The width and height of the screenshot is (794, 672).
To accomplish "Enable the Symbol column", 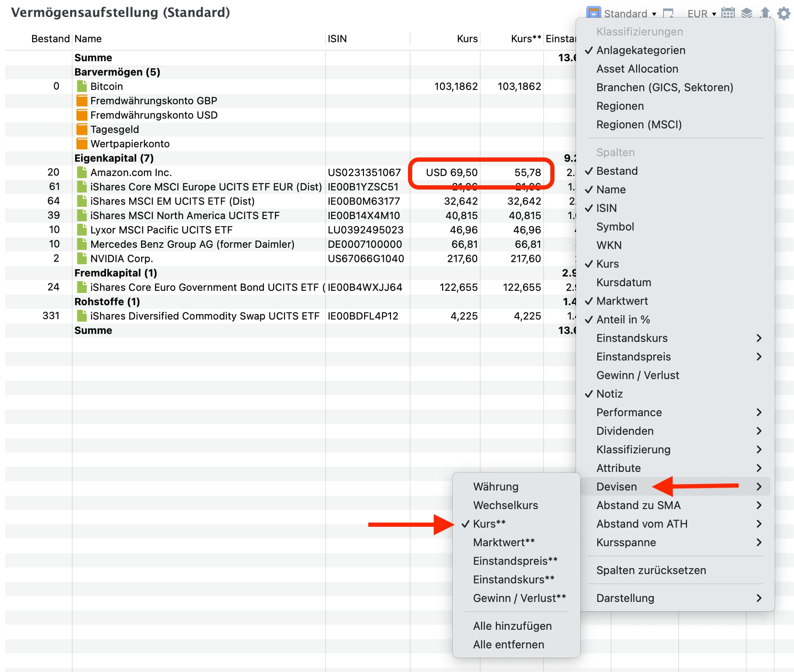I will tap(675, 227).
